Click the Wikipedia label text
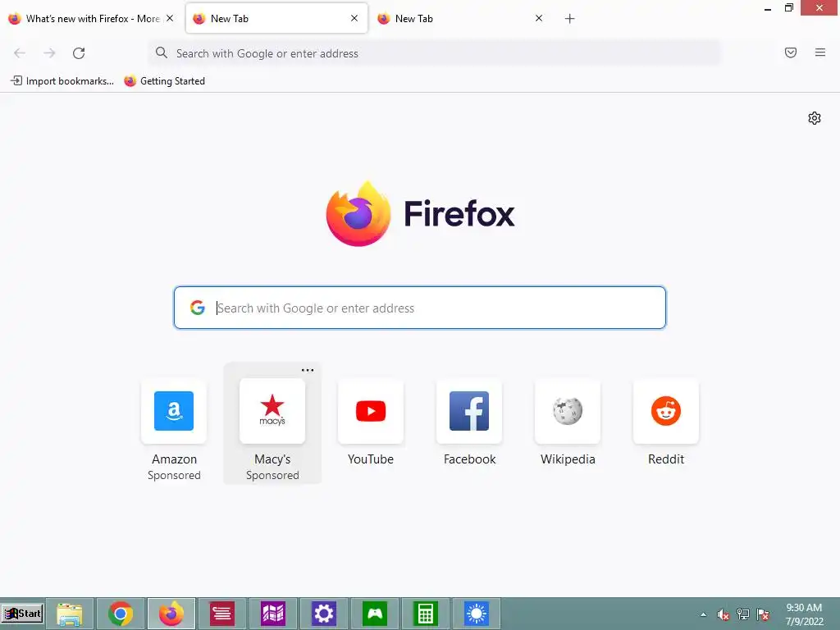 coord(568,459)
